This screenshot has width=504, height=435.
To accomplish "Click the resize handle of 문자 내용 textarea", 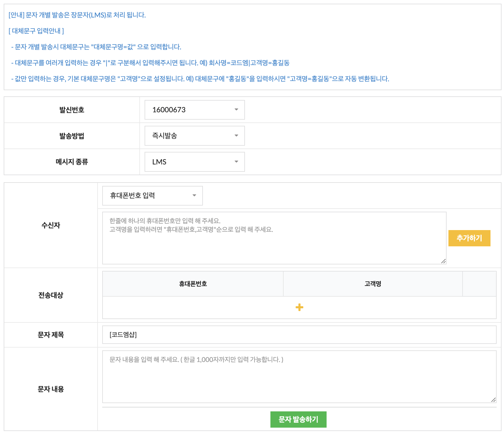I will [494, 400].
